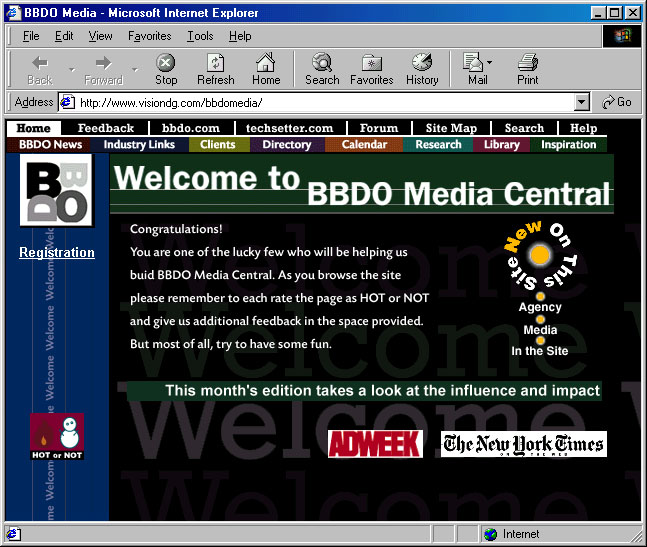Follow the Registration link
This screenshot has height=547, width=647.
(x=57, y=253)
